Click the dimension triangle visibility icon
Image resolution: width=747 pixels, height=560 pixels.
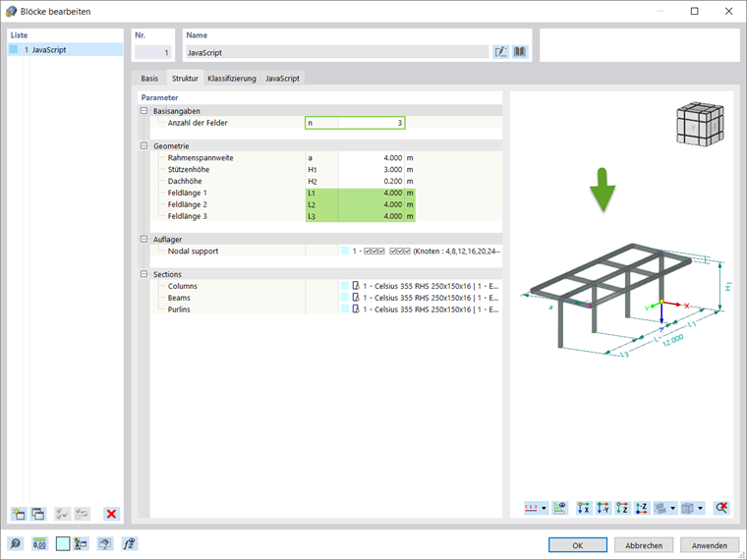[560, 508]
